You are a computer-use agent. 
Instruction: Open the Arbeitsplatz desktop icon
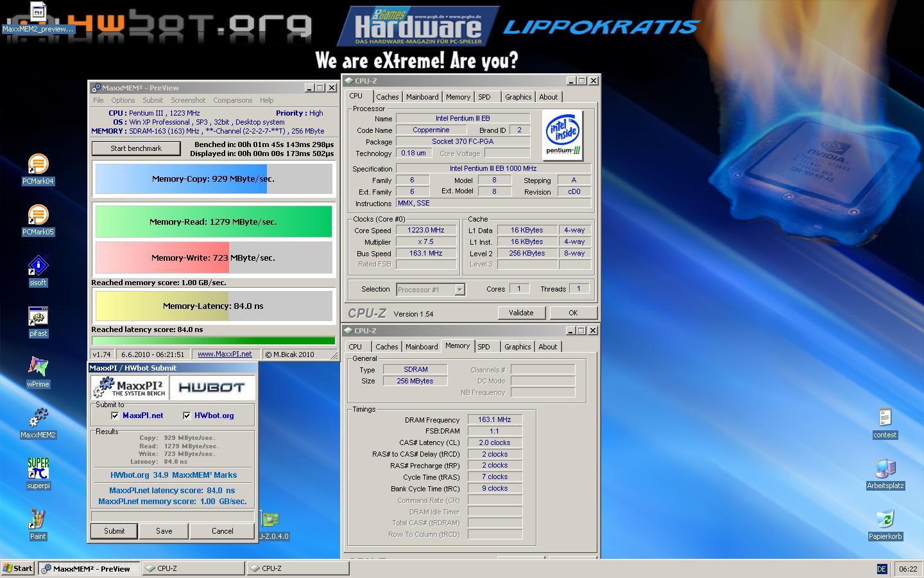(885, 474)
